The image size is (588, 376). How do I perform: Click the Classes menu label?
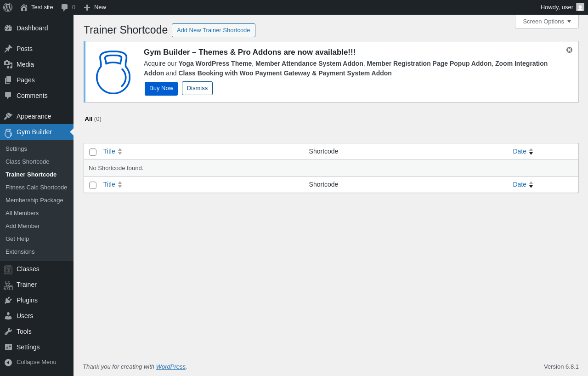pyautogui.click(x=28, y=269)
